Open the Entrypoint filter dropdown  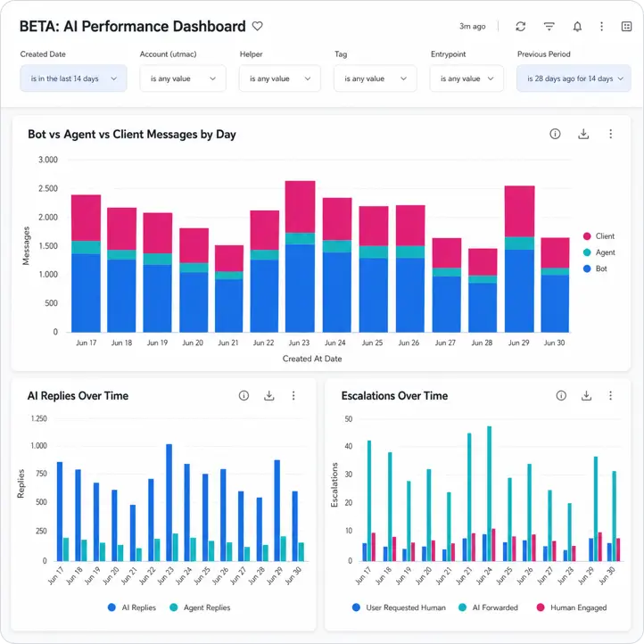pyautogui.click(x=466, y=78)
